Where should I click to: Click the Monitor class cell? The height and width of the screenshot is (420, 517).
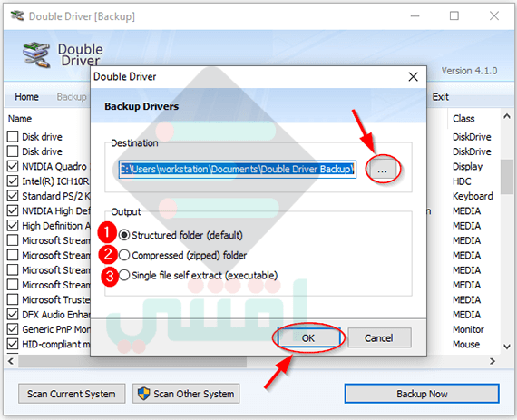pyautogui.click(x=468, y=329)
